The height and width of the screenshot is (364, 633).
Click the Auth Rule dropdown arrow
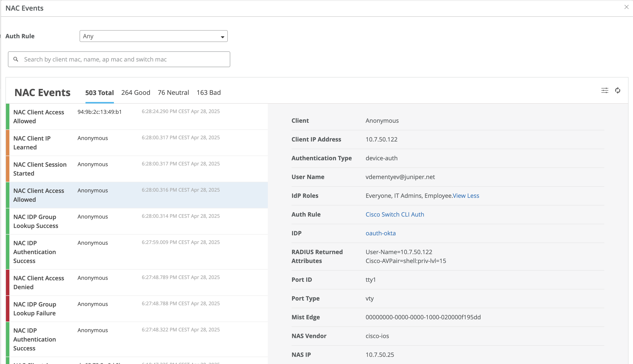(x=222, y=37)
